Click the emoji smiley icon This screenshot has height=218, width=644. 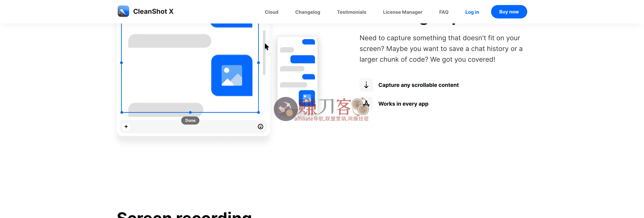(260, 126)
